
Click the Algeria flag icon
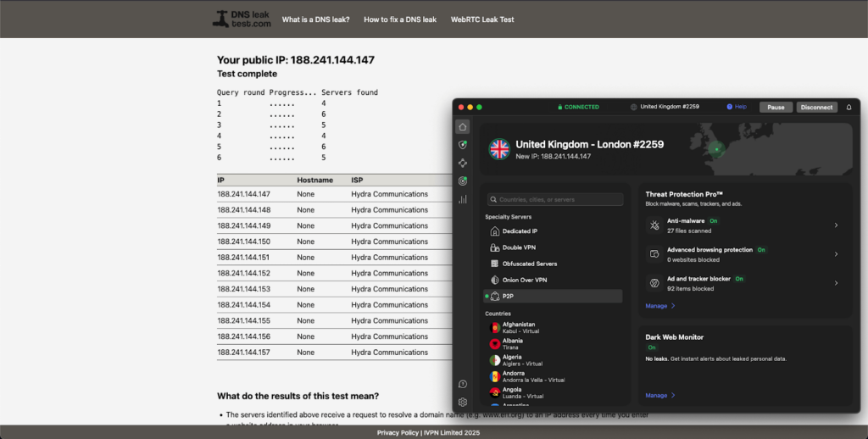pos(494,360)
